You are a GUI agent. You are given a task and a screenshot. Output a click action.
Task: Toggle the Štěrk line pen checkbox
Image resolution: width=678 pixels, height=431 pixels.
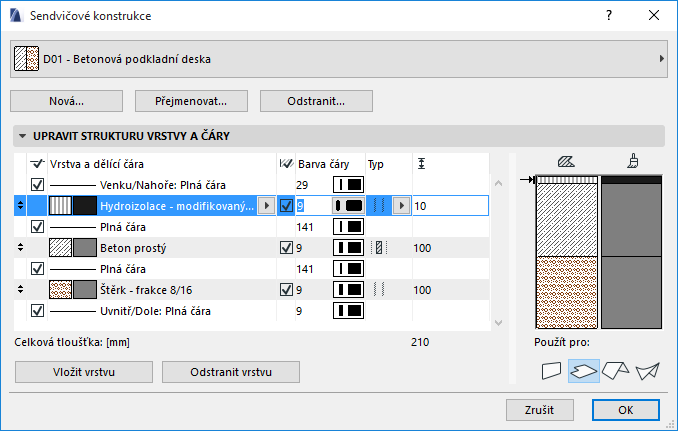click(x=286, y=290)
